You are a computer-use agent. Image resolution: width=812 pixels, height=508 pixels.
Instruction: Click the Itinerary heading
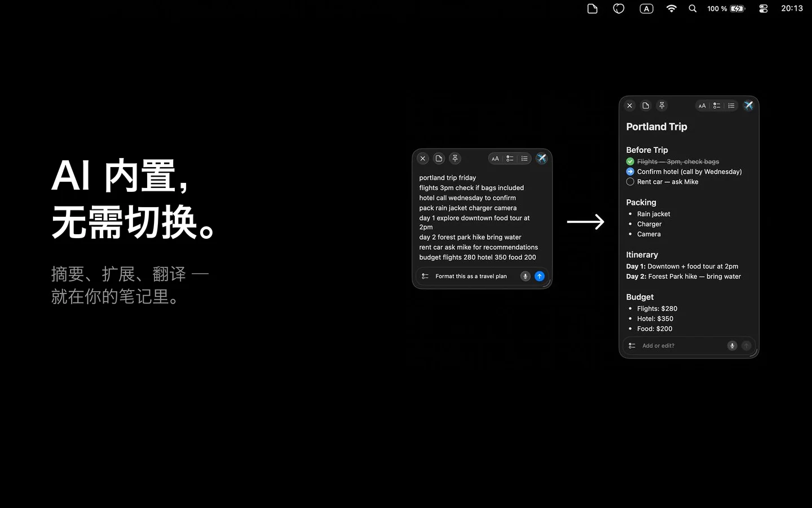[x=642, y=255]
